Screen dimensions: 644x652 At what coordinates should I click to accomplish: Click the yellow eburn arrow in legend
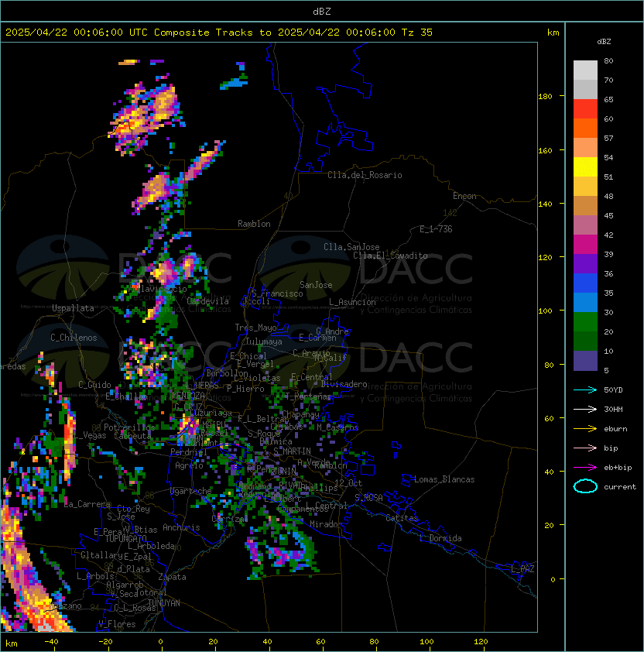coord(585,429)
